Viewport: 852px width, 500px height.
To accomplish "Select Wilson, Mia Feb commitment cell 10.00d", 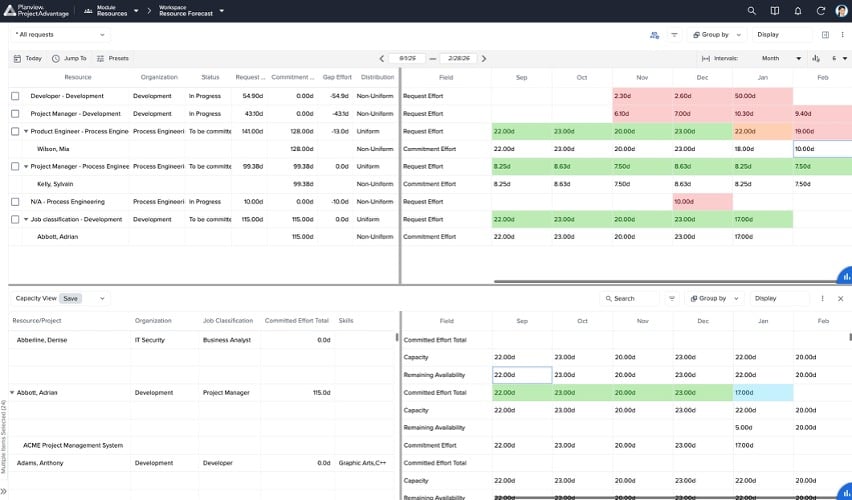I will coord(822,149).
